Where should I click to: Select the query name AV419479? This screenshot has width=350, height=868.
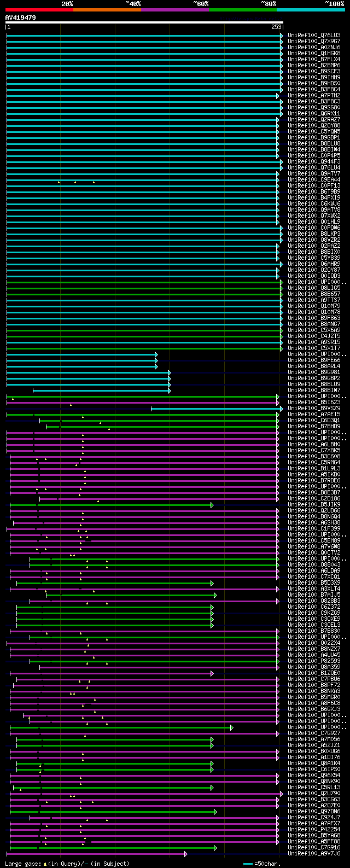(21, 18)
